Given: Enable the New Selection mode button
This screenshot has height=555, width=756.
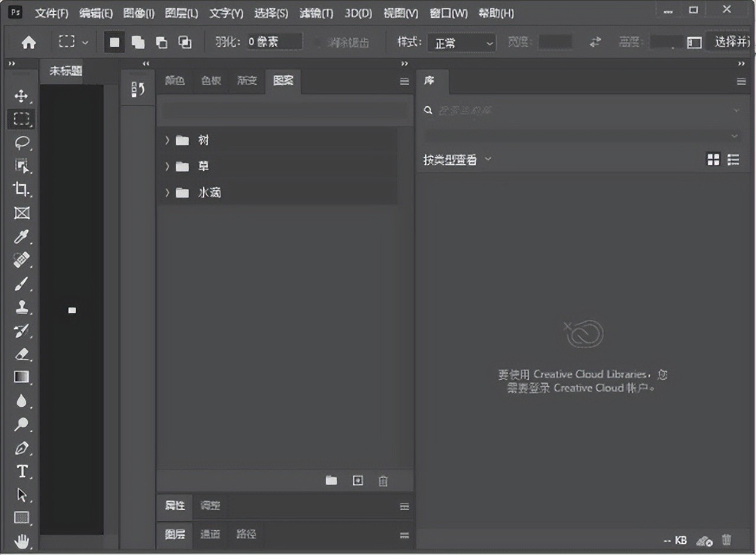Looking at the screenshot, I should pyautogui.click(x=115, y=43).
